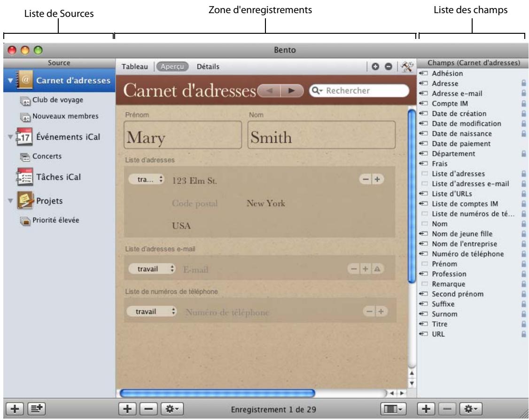The height and width of the screenshot is (420, 529).
Task: Select the Frais field in list
Action: point(440,164)
